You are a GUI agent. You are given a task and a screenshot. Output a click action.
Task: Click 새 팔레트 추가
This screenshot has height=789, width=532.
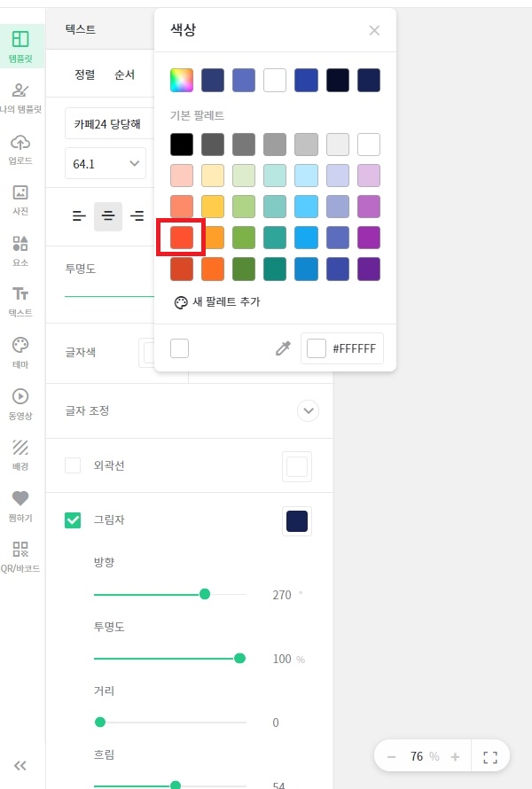point(217,302)
